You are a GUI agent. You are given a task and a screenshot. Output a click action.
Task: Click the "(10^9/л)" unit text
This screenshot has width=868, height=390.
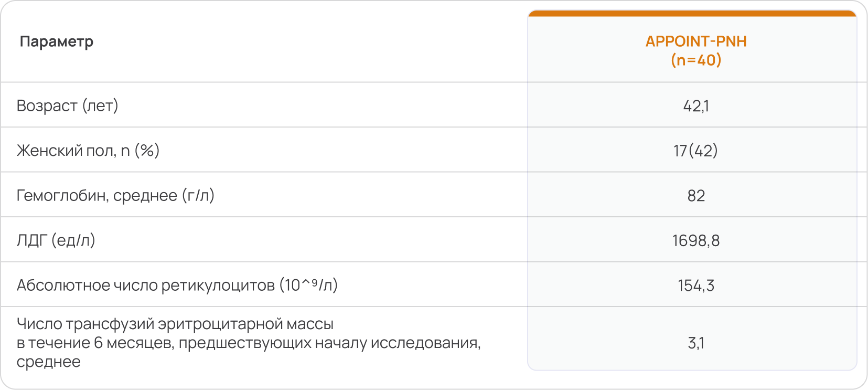point(308,285)
